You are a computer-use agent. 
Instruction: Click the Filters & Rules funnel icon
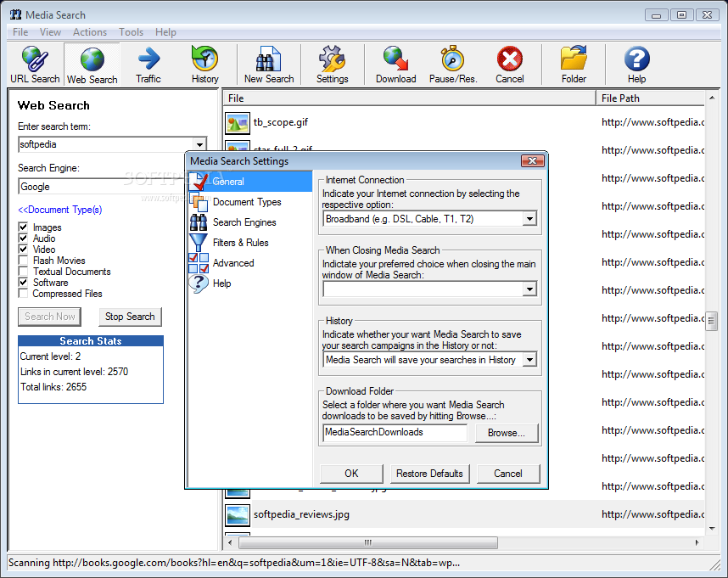(x=199, y=243)
